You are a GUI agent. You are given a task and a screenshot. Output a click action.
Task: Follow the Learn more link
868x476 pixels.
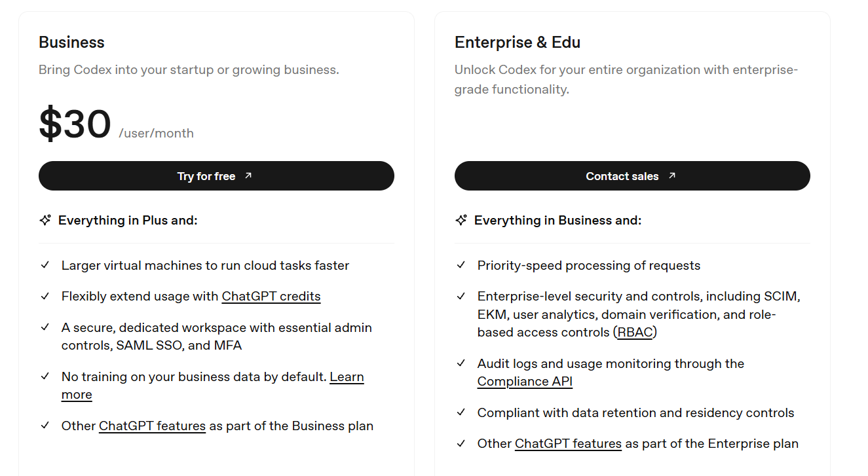point(347,377)
